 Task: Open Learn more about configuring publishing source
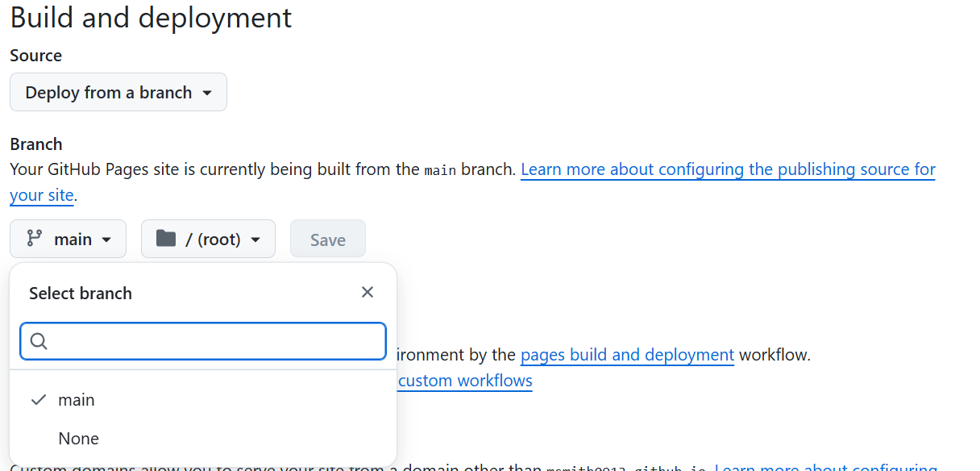point(727,169)
